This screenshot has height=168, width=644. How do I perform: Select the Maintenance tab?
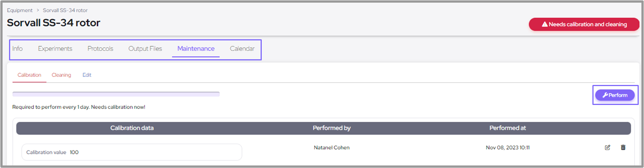196,49
